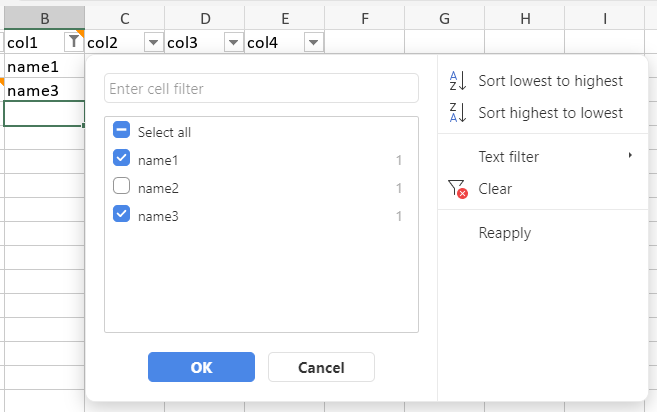Click the active filter icon on col1
The image size is (657, 412).
coord(73,42)
